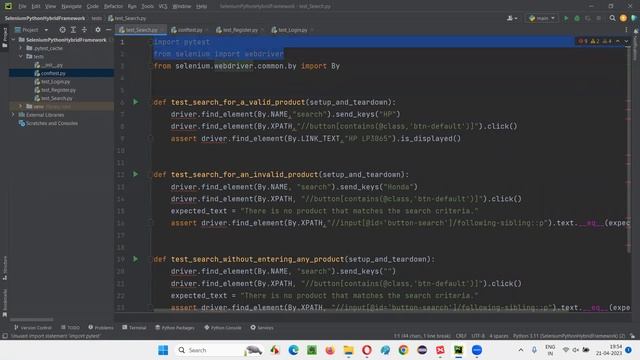Open the Project panel settings gear
This screenshot has height=360, width=640.
coord(98,30)
